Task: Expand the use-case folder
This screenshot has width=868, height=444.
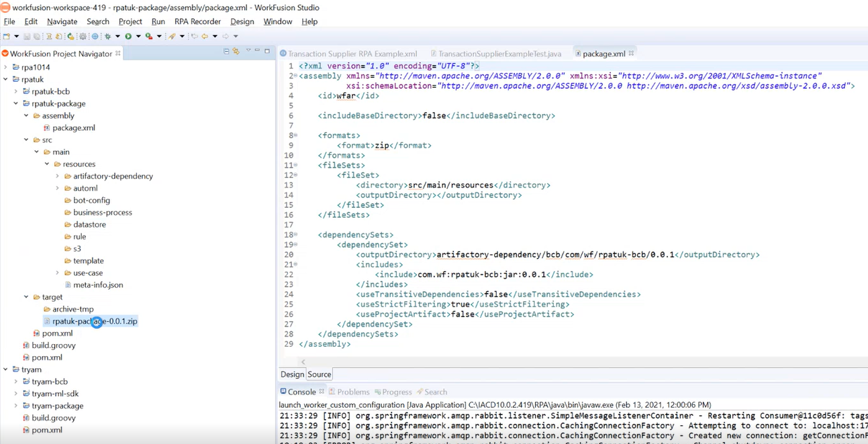Action: (x=58, y=273)
